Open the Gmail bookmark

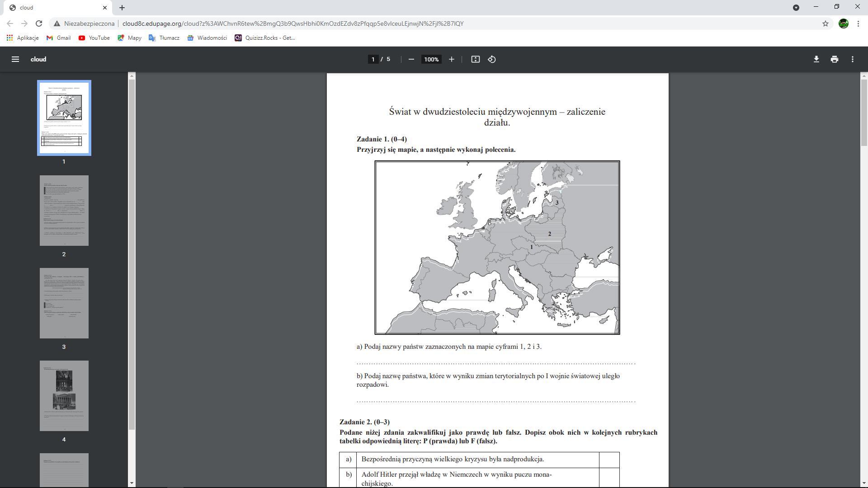(x=59, y=38)
